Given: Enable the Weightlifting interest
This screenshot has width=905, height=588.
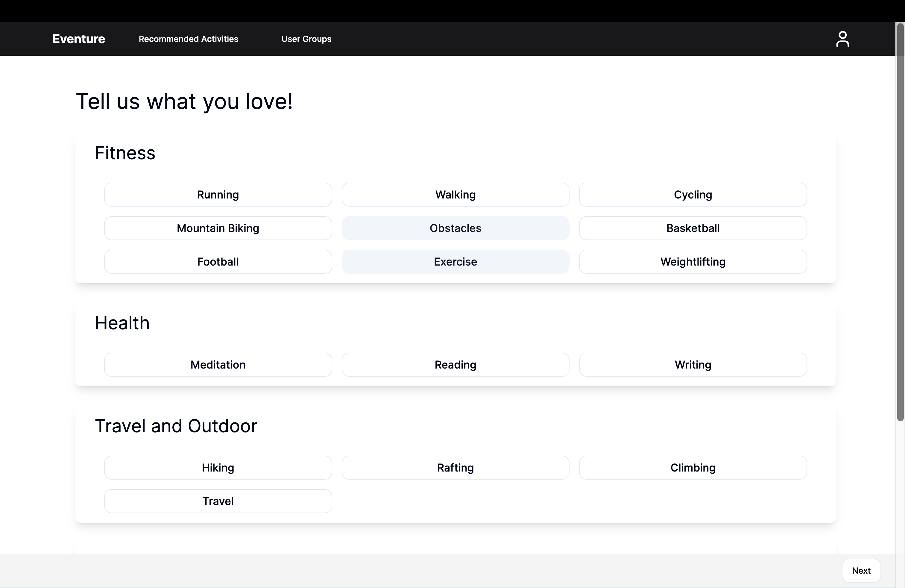Looking at the screenshot, I should coord(693,262).
